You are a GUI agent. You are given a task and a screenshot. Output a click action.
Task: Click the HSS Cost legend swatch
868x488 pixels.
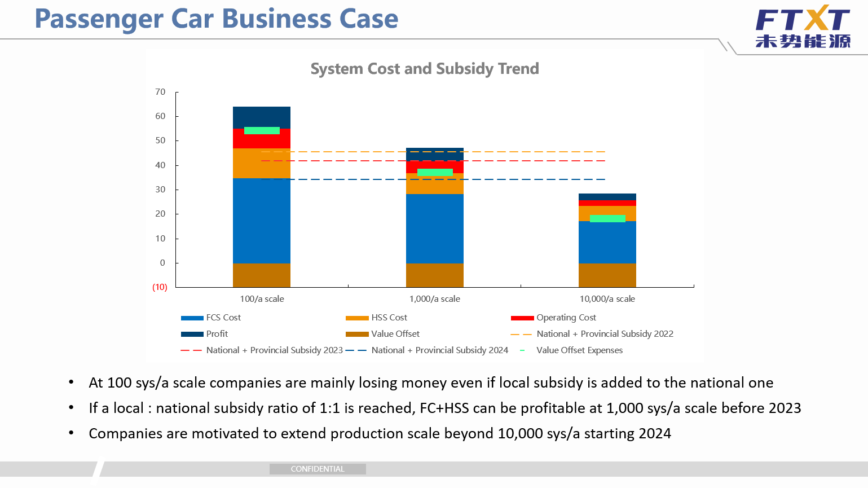pos(357,318)
